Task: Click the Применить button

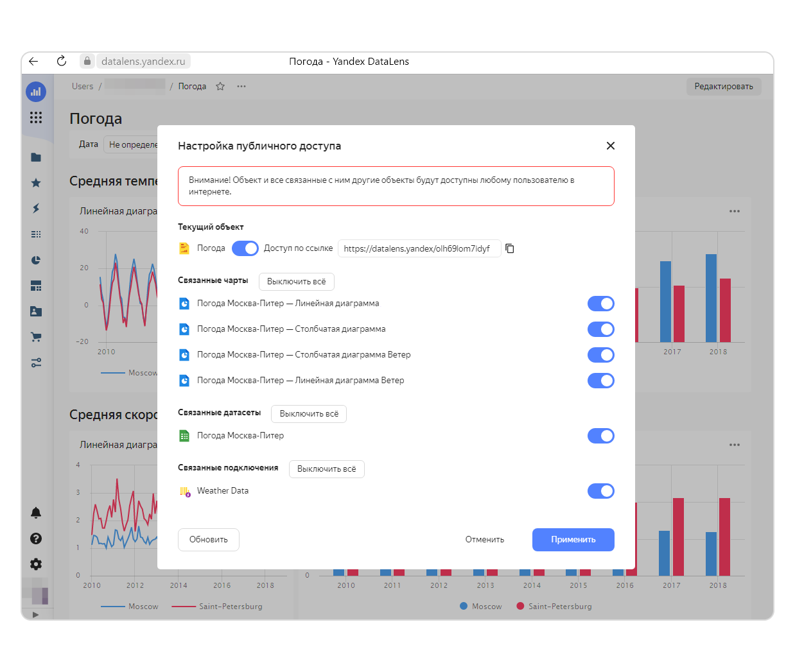Action: 573,540
